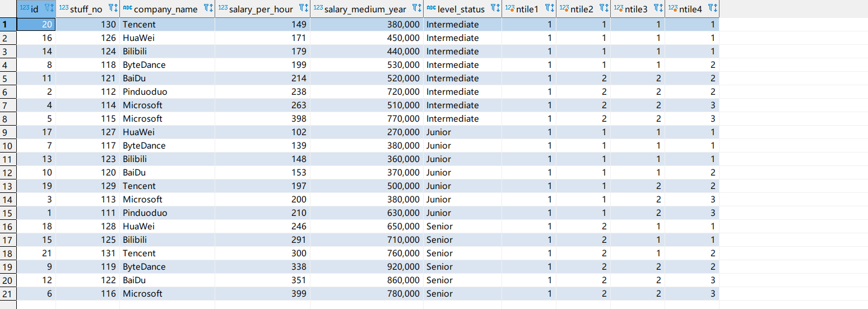
Task: Click sort arrows for ntile4 column
Action: coord(716,8)
